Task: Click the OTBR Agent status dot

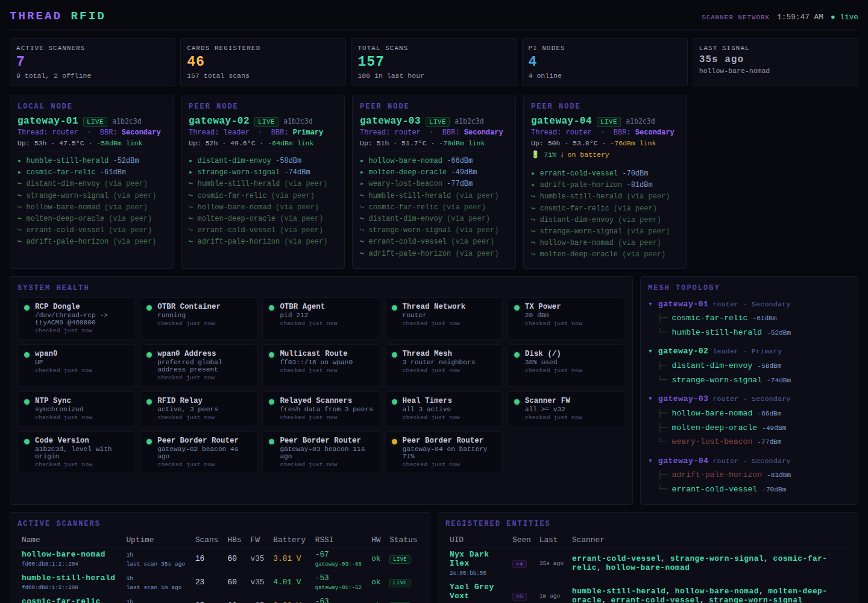Action: click(x=271, y=308)
